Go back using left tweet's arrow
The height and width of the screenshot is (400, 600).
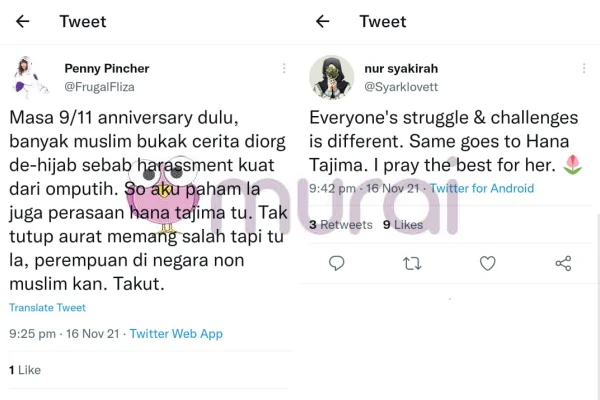pyautogui.click(x=23, y=21)
